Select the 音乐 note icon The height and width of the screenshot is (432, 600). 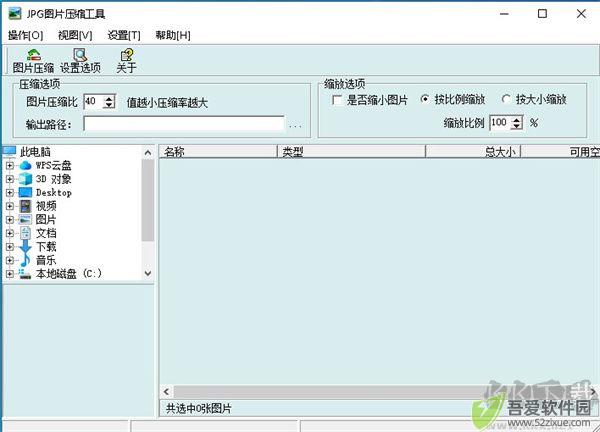[25, 260]
